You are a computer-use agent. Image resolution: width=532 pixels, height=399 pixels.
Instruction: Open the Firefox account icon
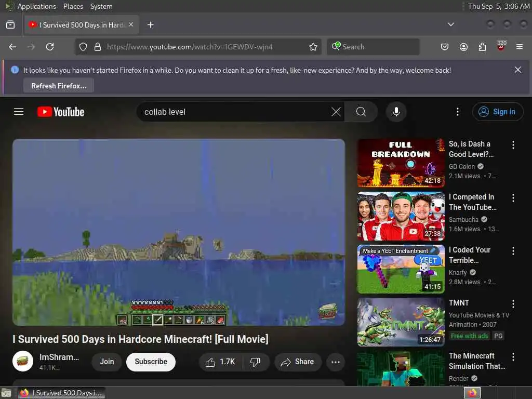[x=463, y=47]
